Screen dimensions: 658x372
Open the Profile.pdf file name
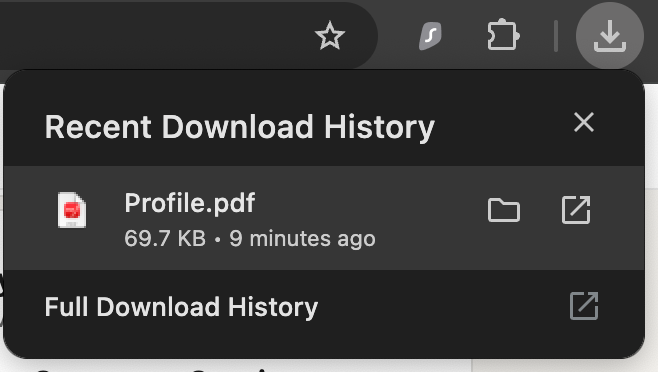click(190, 203)
